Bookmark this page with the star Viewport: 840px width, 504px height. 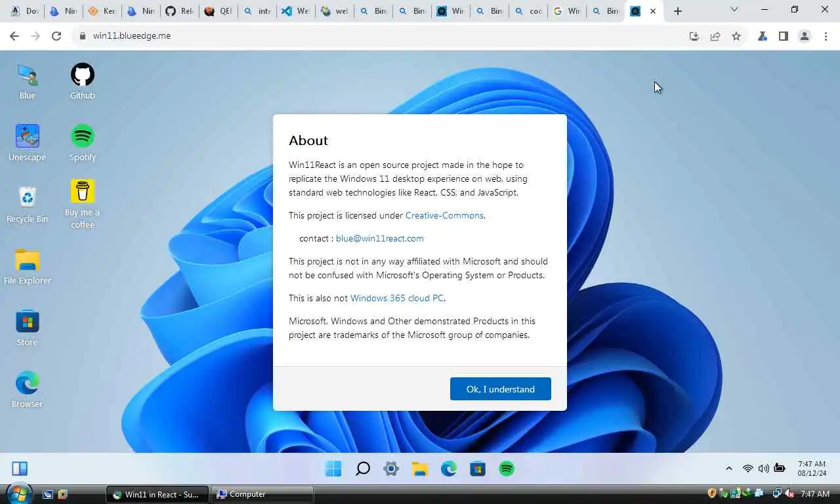(736, 36)
